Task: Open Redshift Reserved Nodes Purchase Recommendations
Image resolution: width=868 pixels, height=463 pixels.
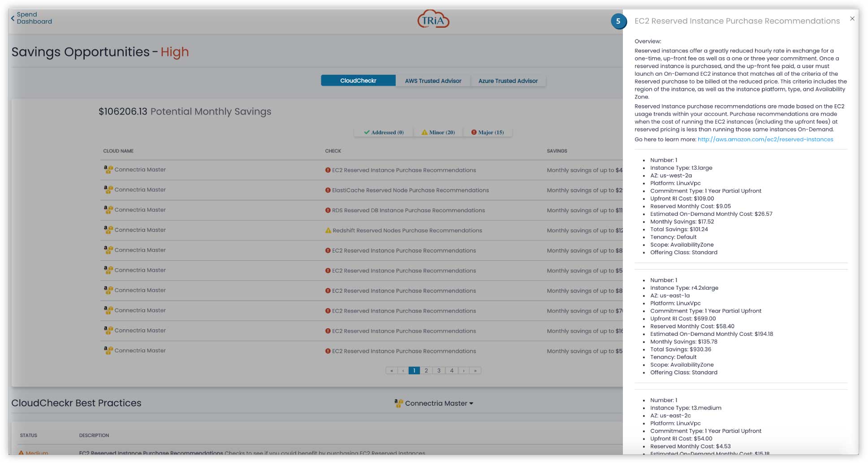Action: pyautogui.click(x=407, y=231)
